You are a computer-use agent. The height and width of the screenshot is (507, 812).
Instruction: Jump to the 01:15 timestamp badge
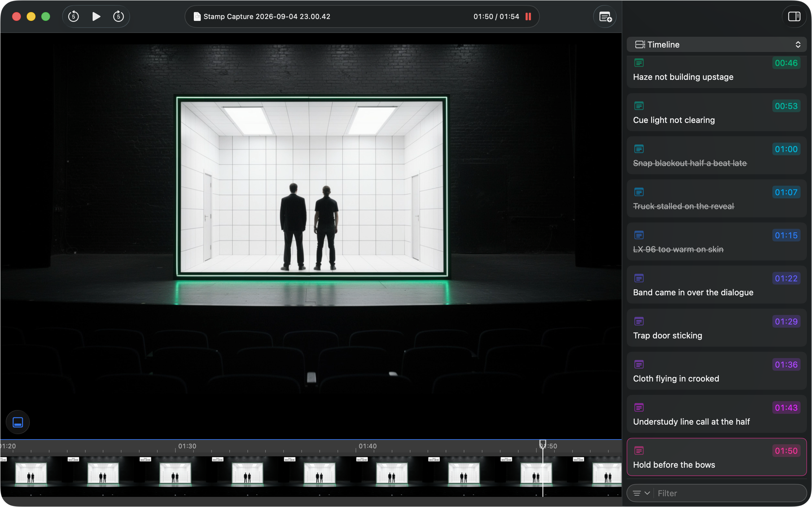[786, 235]
